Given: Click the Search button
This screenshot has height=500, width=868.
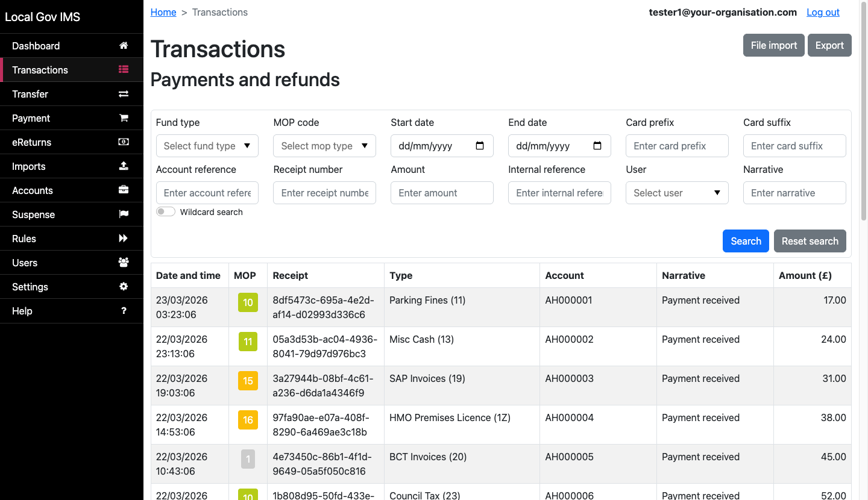Looking at the screenshot, I should coord(746,241).
